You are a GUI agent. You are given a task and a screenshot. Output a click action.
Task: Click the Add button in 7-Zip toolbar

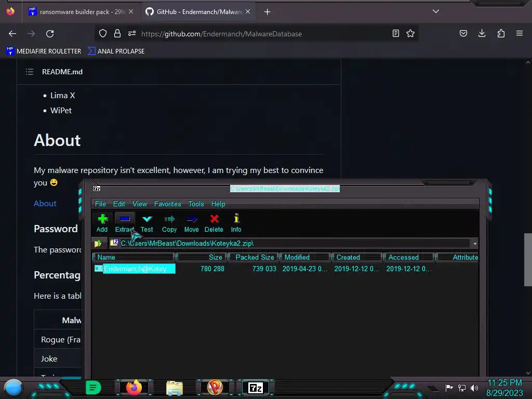(102, 223)
